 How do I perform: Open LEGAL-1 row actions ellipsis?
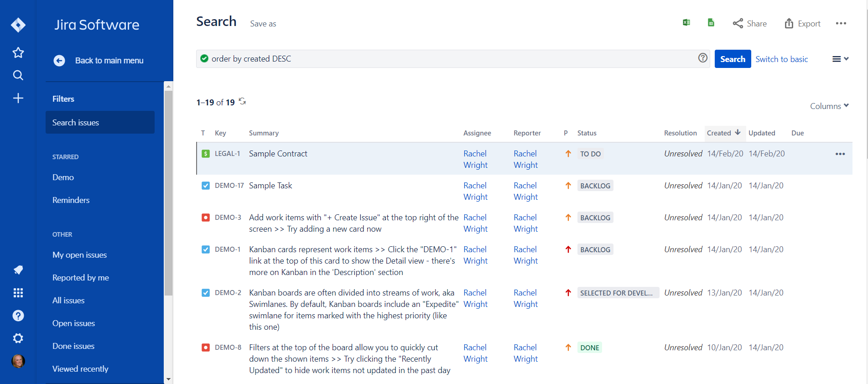click(840, 154)
